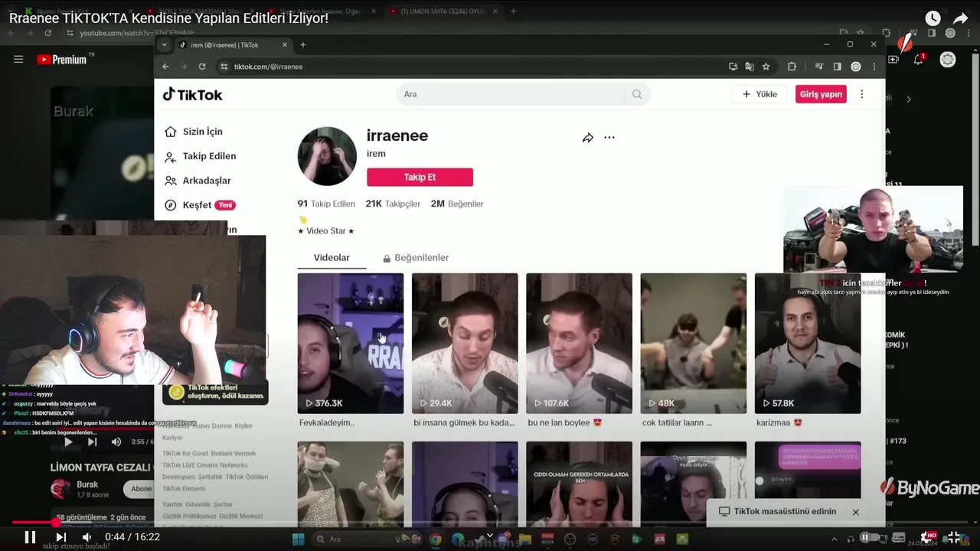Skip to the next video
This screenshot has height=551, width=980.
tap(60, 537)
